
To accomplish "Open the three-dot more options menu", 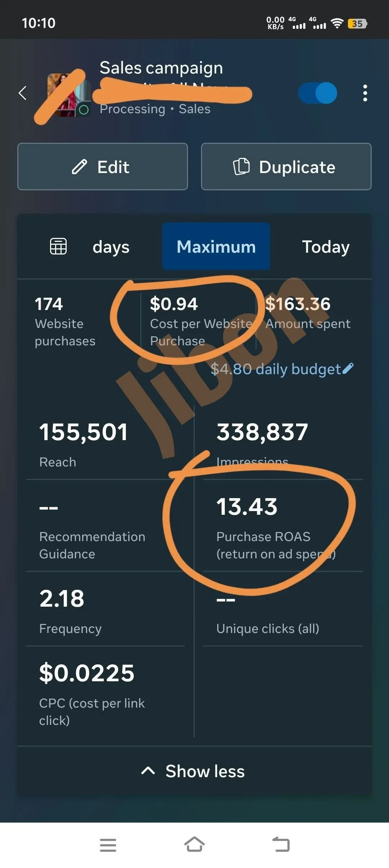I will 365,93.
